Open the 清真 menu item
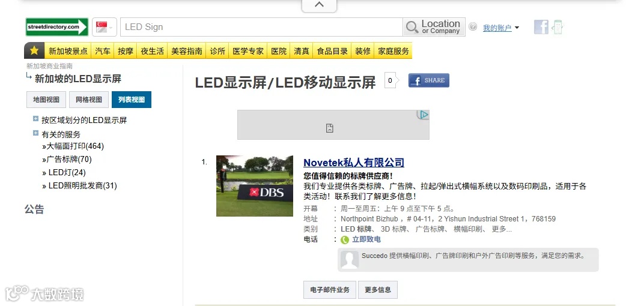This screenshot has height=306, width=644. (302, 51)
